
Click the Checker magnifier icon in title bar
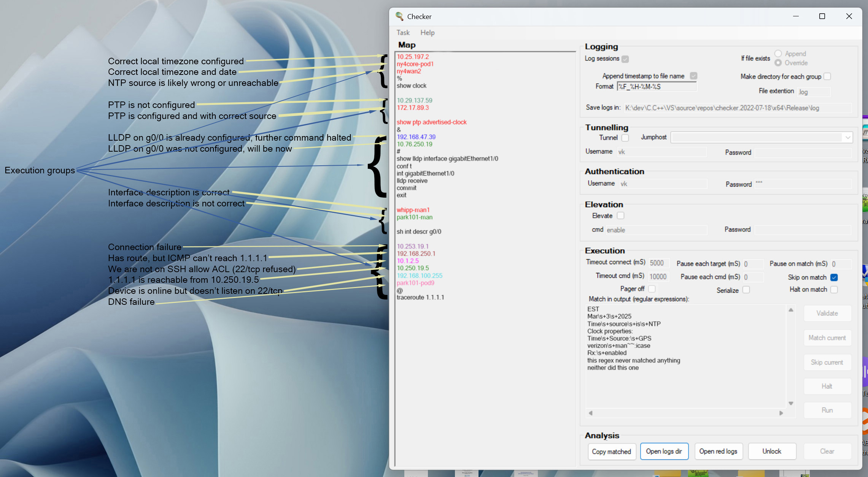point(399,16)
